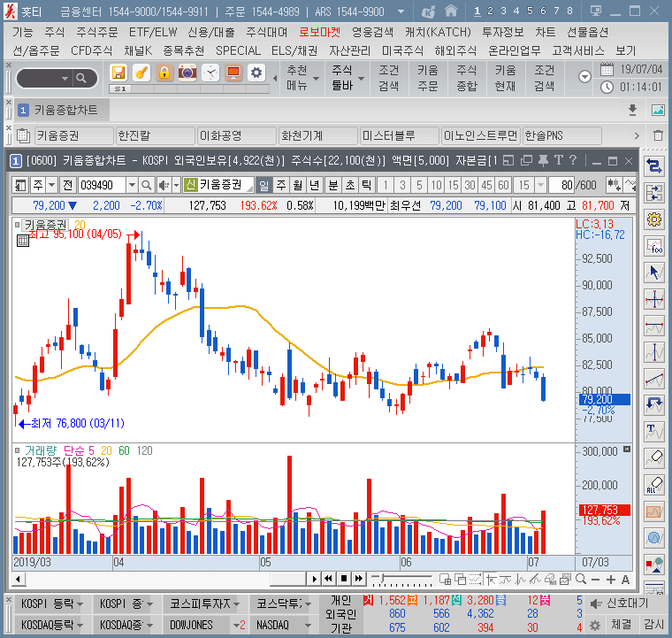Click the lock screen padlock icon
This screenshot has height=638, width=672.
point(164,73)
